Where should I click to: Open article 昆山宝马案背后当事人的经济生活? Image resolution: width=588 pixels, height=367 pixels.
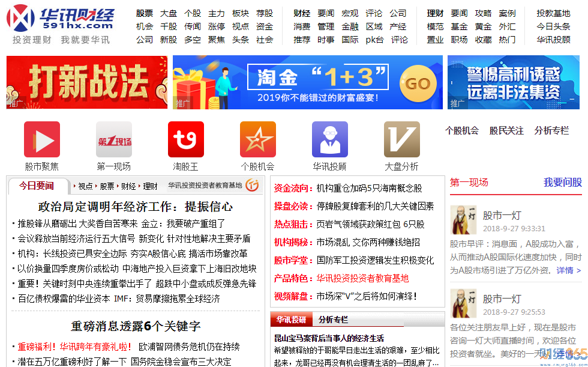(x=329, y=338)
